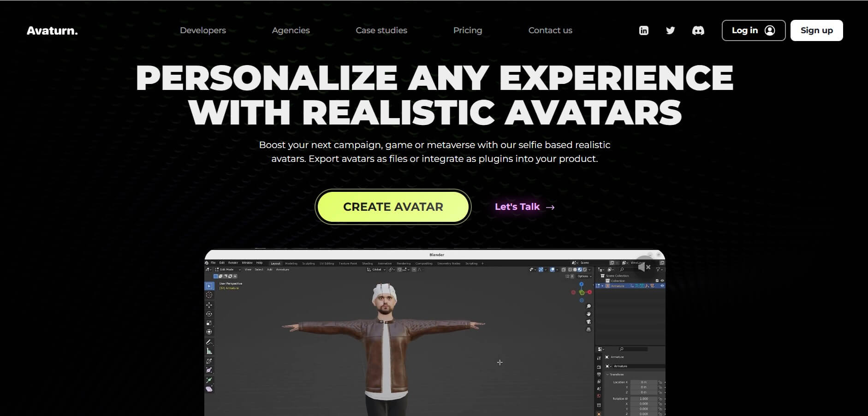
Task: Open Agencies navigation item
Action: (291, 30)
